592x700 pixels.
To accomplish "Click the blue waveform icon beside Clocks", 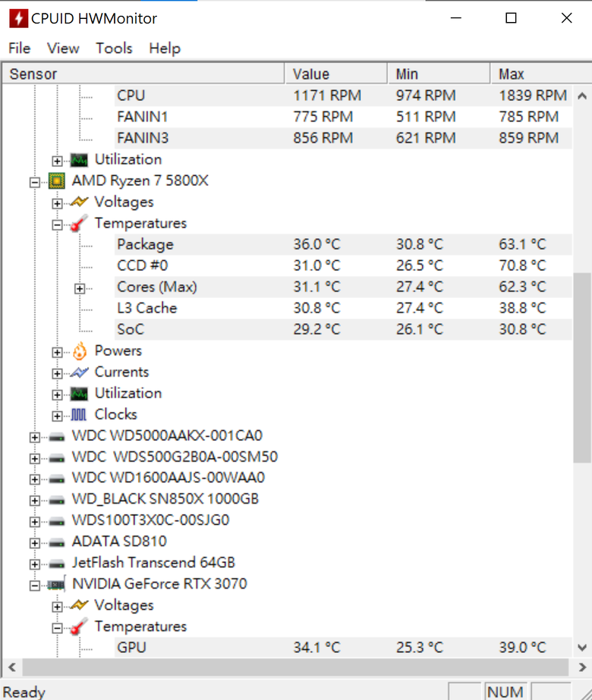I will click(x=79, y=415).
